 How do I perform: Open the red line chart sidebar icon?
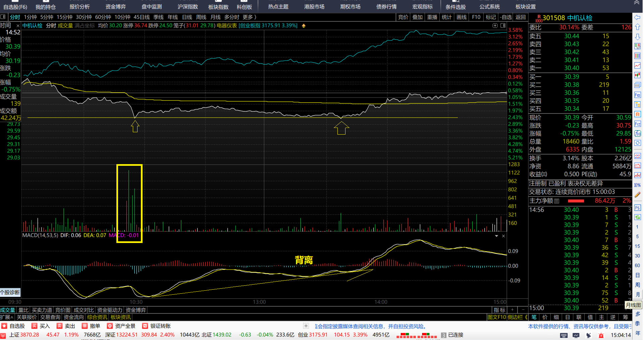point(637,65)
